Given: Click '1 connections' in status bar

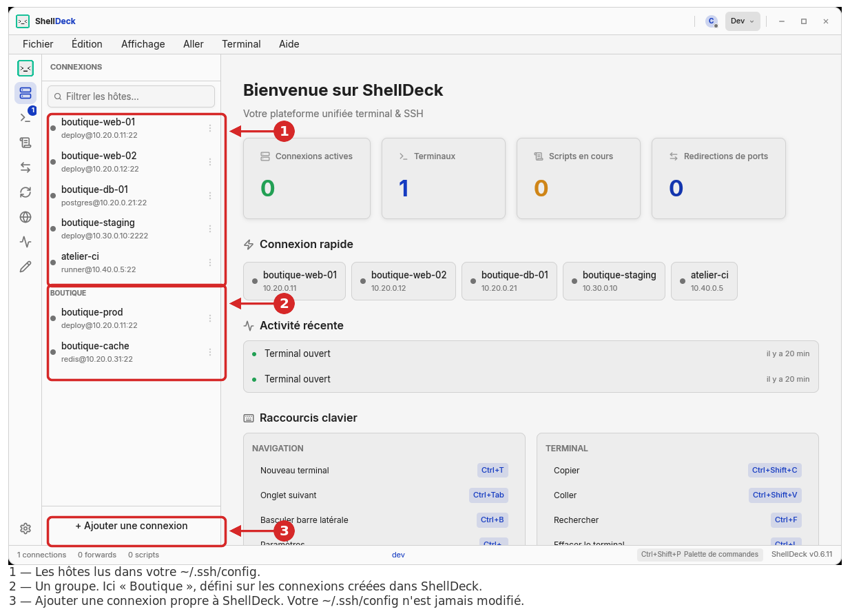Looking at the screenshot, I should point(42,555).
